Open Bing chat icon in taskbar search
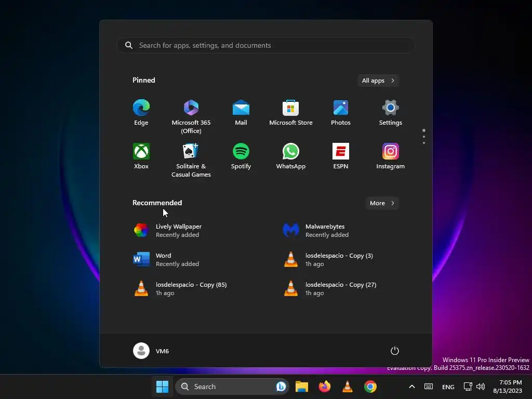 click(x=281, y=387)
